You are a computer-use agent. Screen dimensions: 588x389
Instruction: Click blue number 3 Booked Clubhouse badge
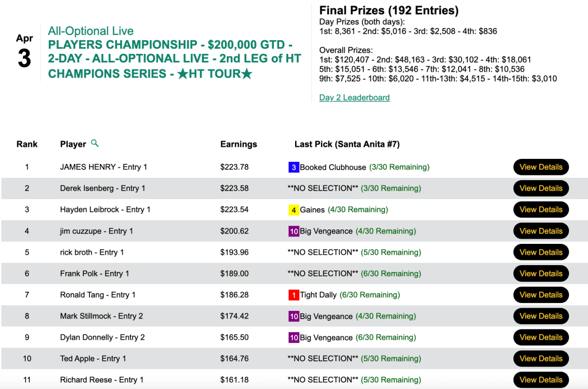(x=293, y=167)
